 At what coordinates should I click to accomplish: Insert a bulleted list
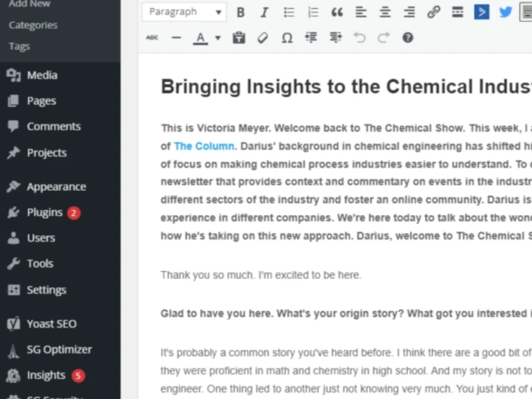[x=289, y=13]
